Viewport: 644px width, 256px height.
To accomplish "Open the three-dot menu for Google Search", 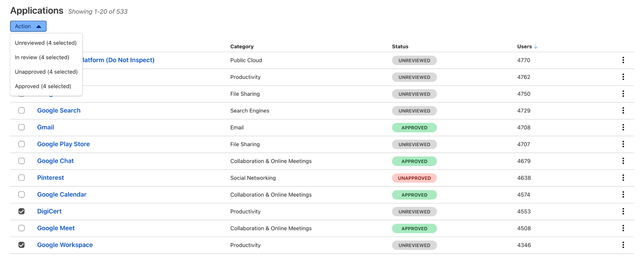I will pos(623,110).
